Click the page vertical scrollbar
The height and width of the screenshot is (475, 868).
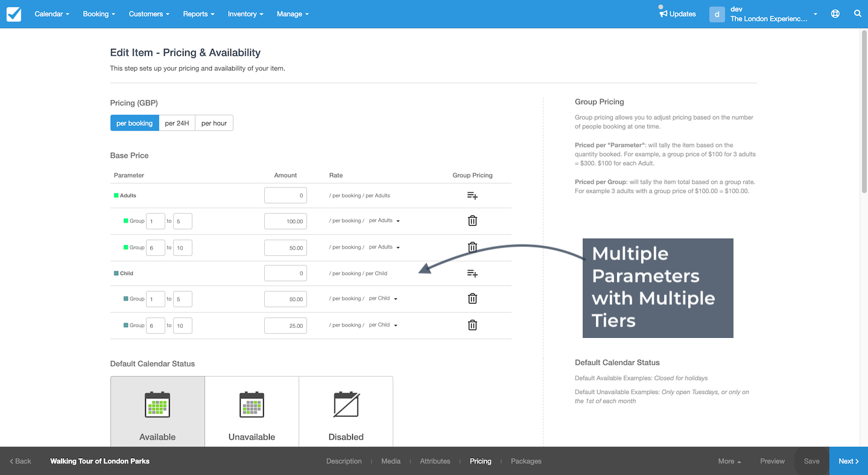[864, 112]
